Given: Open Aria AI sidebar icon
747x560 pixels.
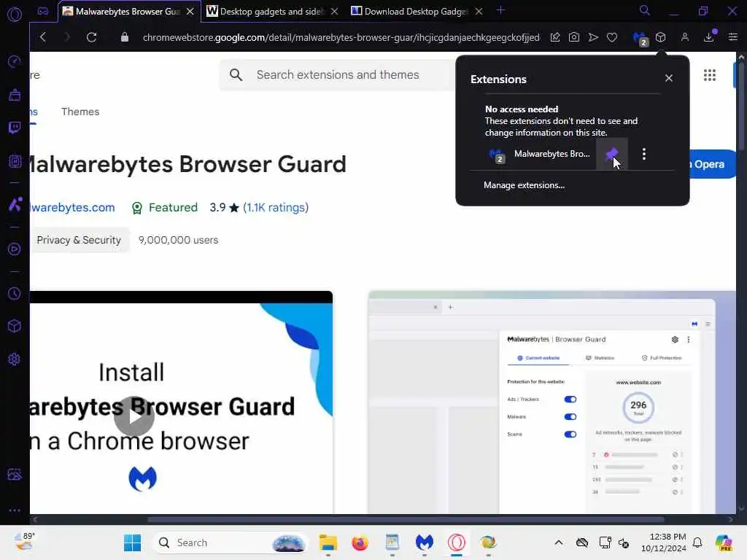Looking at the screenshot, I should tap(15, 205).
